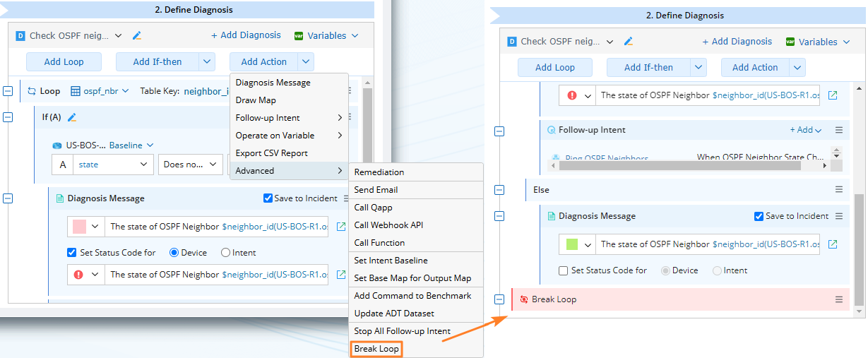Viewport: 868px width, 358px height.
Task: Click the Variables icon in right panel
Action: (792, 42)
